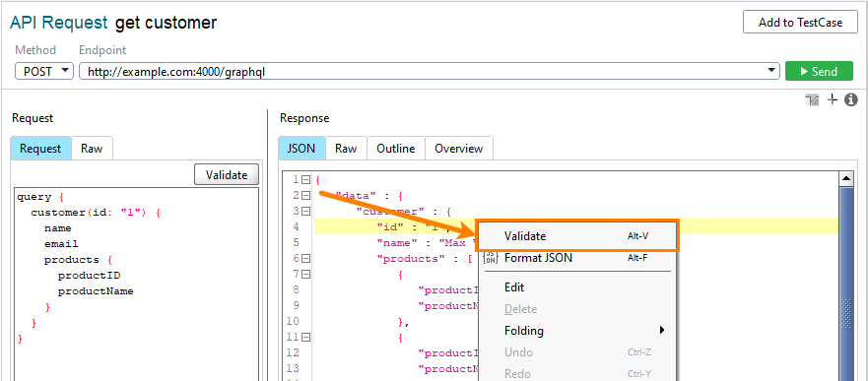Switch to the Raw request tab
Image resolution: width=868 pixels, height=381 pixels.
pos(92,149)
